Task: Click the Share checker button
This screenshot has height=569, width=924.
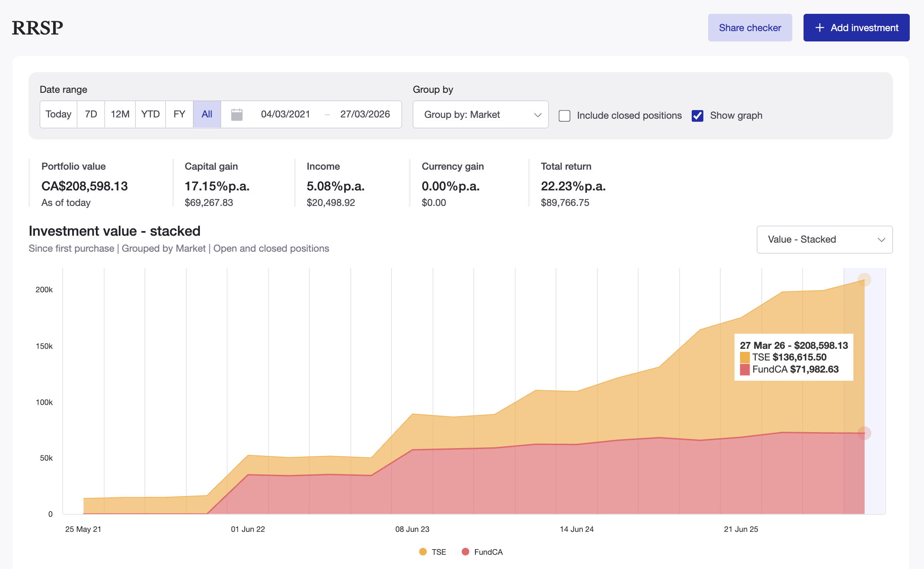Action: coord(750,27)
